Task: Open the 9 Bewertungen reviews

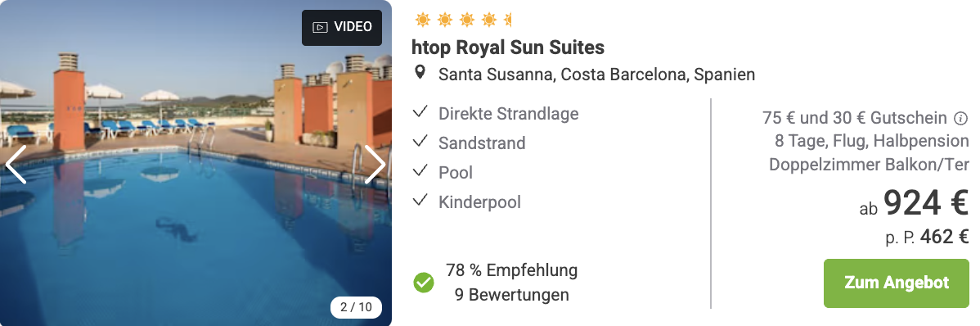Action: pos(512,295)
